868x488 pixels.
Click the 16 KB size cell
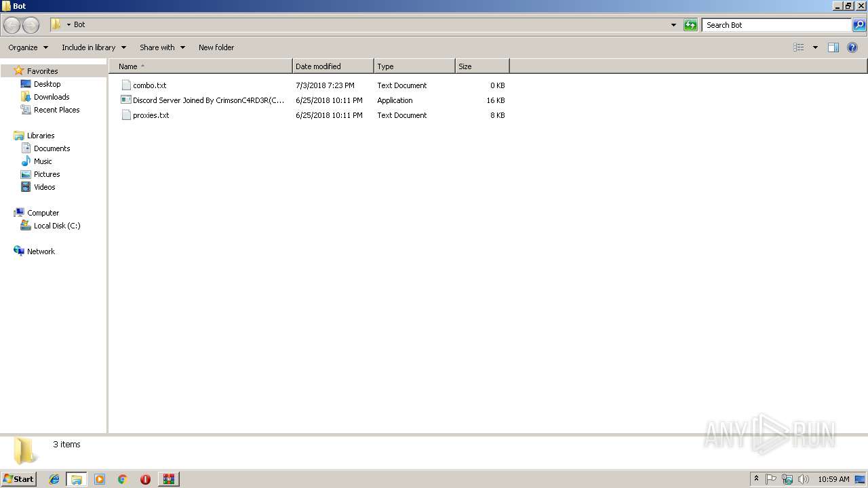[496, 100]
